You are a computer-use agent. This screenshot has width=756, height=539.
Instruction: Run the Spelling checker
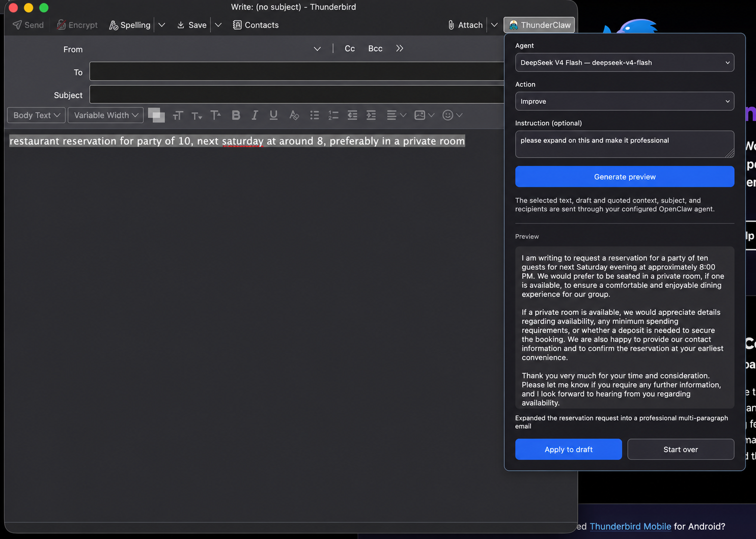pyautogui.click(x=130, y=25)
